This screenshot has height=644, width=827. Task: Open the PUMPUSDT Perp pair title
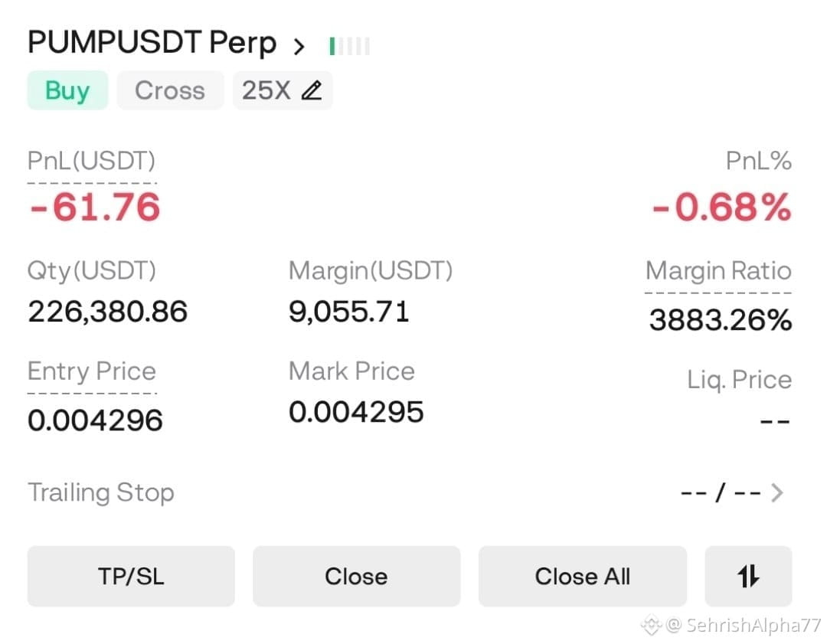pos(152,43)
